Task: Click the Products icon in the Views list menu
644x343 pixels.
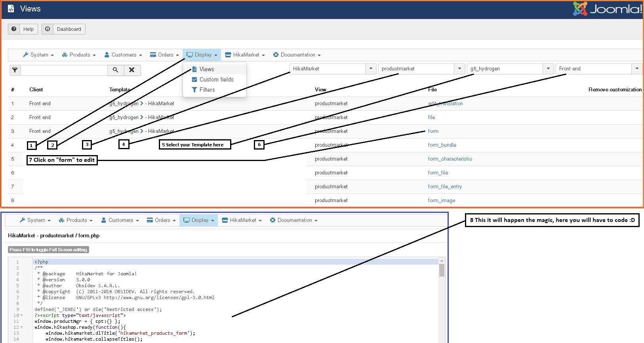Action: click(65, 55)
